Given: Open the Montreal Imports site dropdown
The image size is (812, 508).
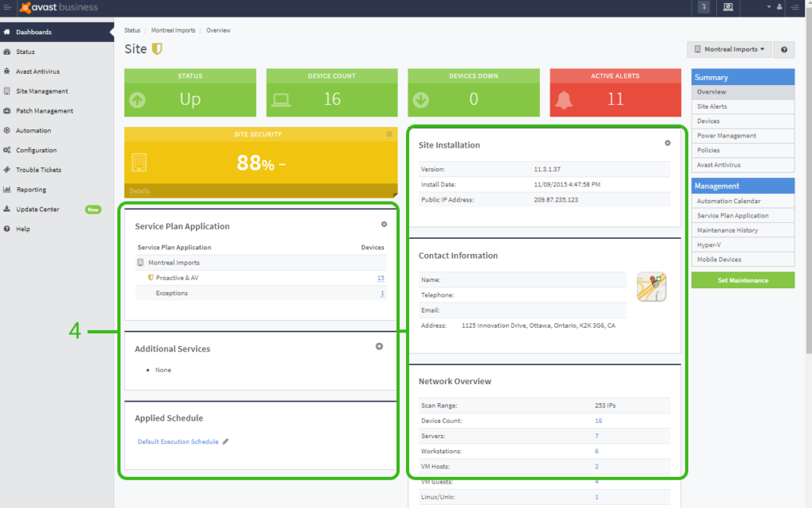Looking at the screenshot, I should [730, 50].
